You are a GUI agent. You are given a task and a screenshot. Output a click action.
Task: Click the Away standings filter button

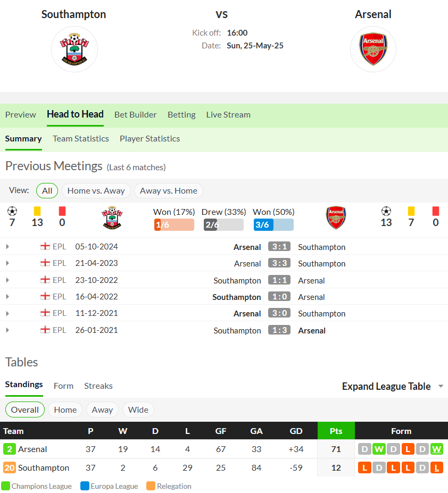click(102, 410)
